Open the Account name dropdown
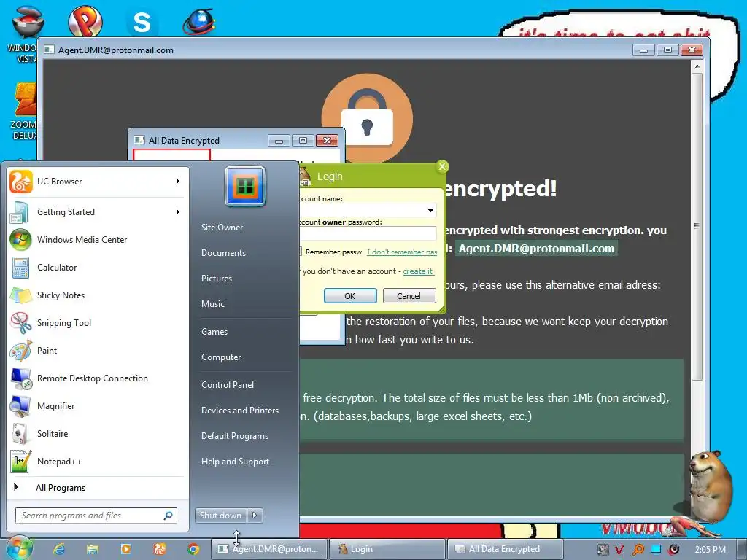 point(430,210)
